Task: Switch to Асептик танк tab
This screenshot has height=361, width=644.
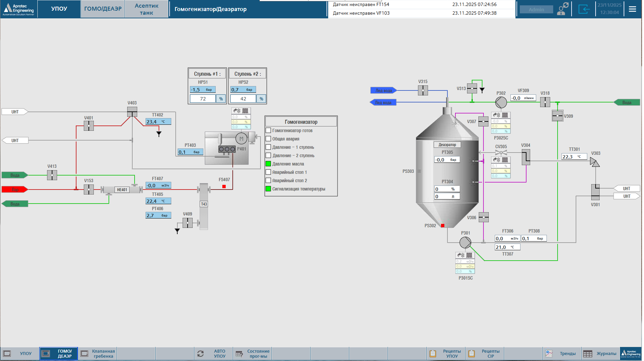Action: (147, 9)
